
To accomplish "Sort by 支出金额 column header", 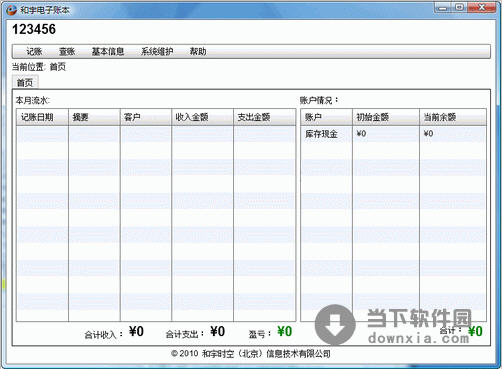I will [x=265, y=117].
